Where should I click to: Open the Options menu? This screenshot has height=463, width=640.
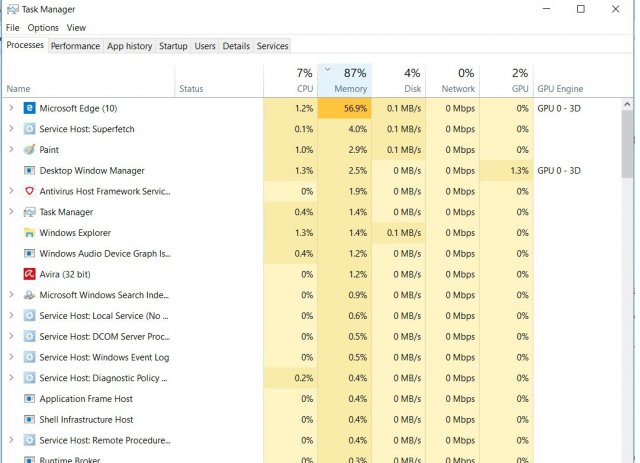[x=43, y=28]
